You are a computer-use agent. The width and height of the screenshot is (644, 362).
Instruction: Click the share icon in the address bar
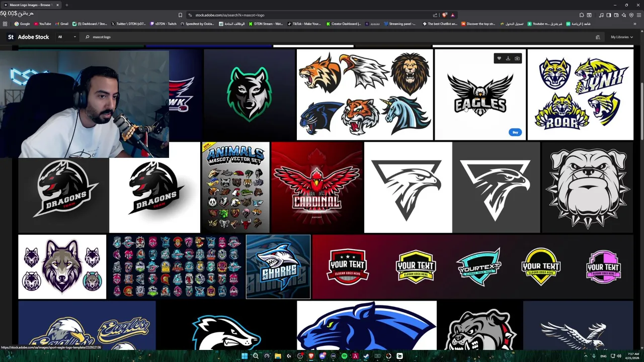point(435,15)
